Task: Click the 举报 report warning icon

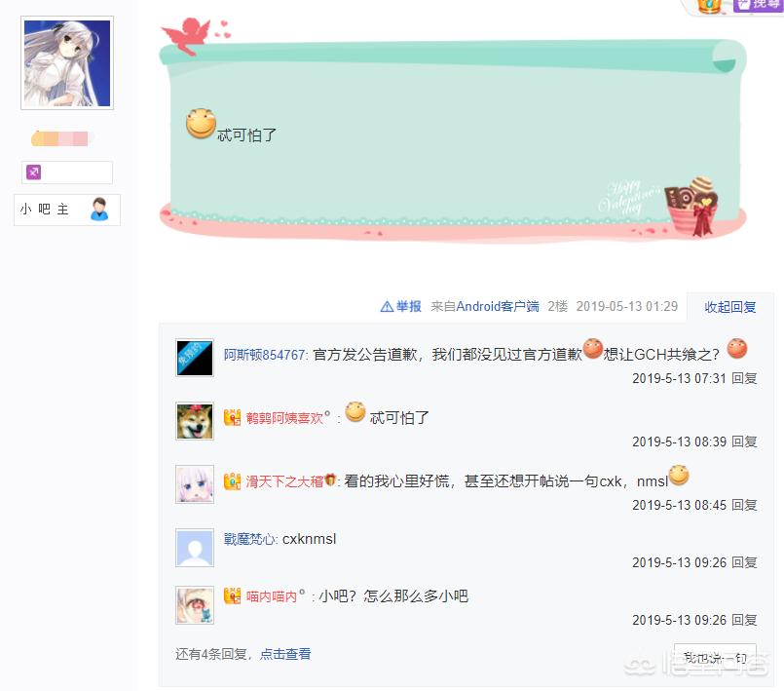Action: 387,306
